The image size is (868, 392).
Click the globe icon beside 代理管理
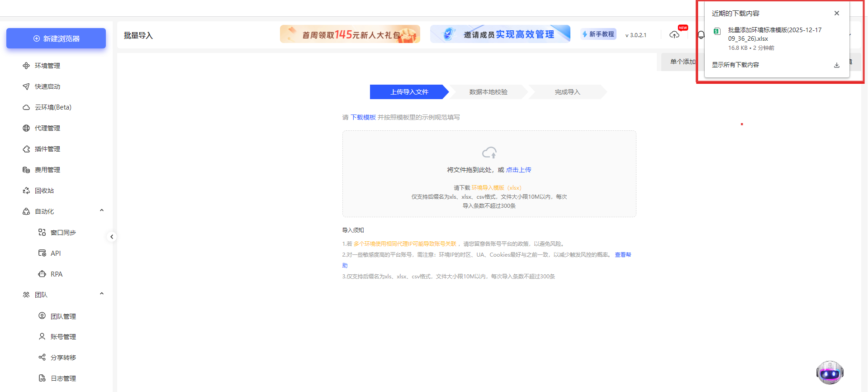(26, 128)
